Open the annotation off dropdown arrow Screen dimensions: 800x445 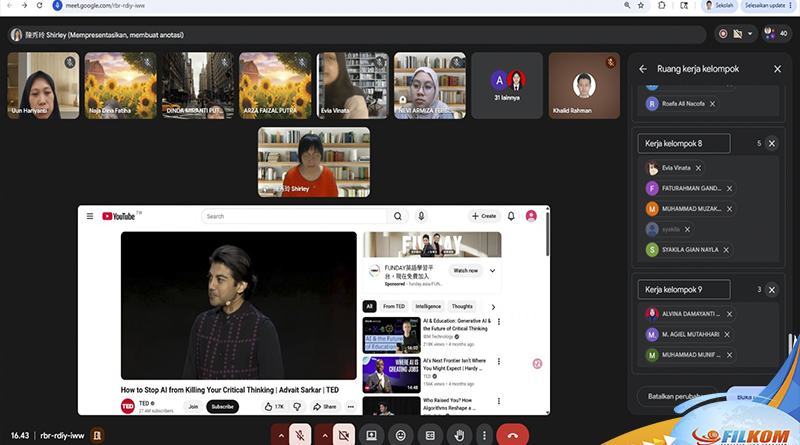[x=750, y=34]
